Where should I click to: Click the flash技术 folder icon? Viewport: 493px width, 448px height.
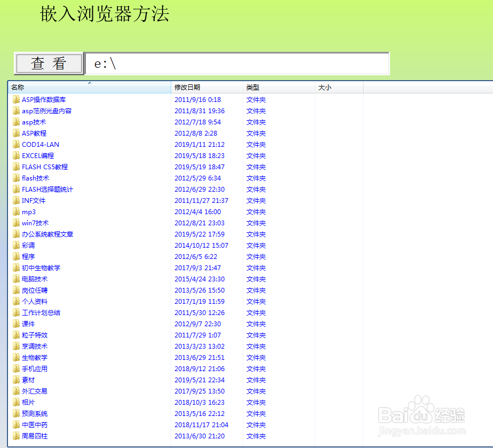[x=16, y=178]
